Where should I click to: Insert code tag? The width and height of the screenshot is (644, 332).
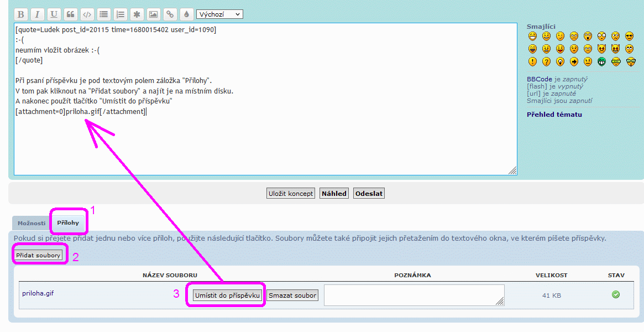tap(87, 14)
